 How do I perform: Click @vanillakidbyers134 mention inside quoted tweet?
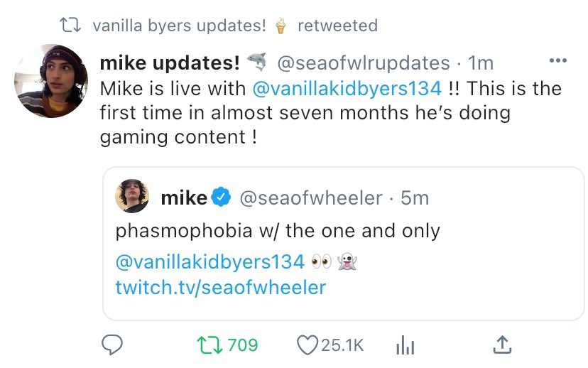point(209,261)
